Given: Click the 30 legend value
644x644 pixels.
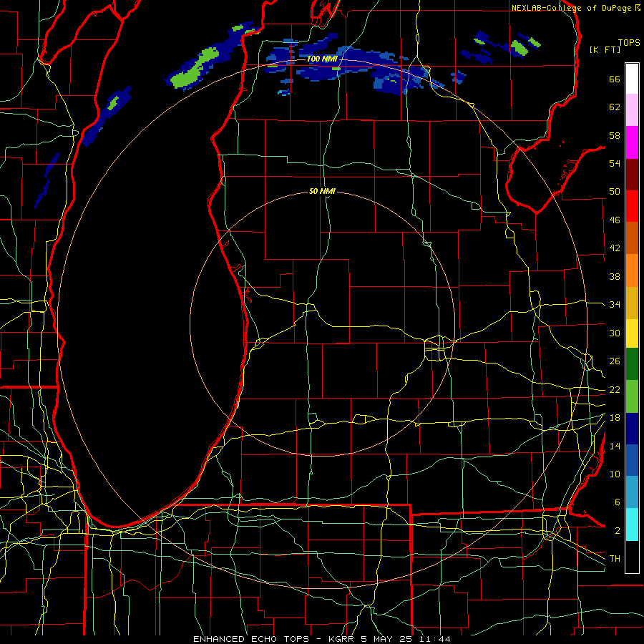Looking at the screenshot, I should pyautogui.click(x=615, y=333).
